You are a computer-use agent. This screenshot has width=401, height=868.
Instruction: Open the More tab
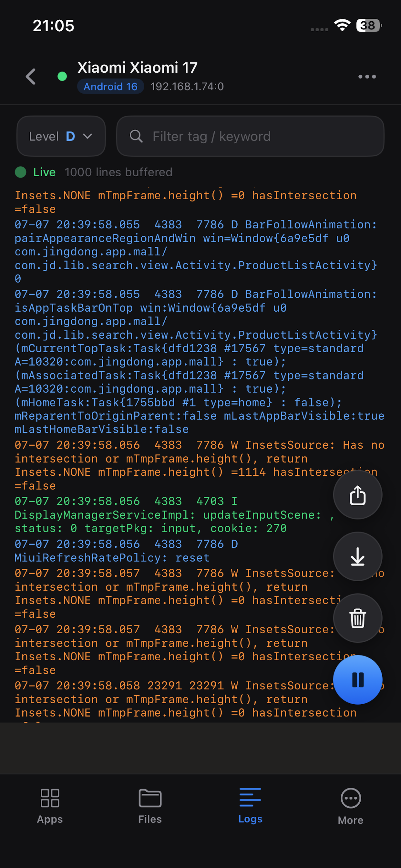coord(350,806)
